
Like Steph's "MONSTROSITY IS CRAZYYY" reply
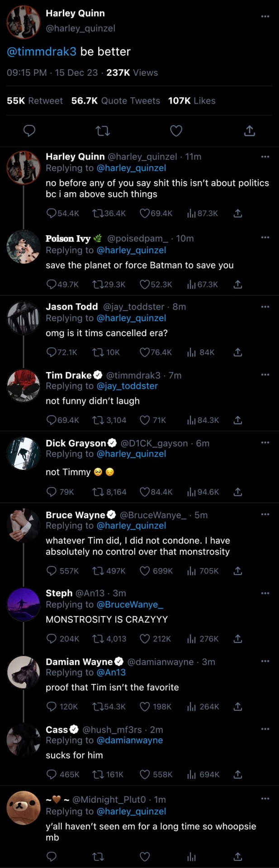tap(145, 639)
